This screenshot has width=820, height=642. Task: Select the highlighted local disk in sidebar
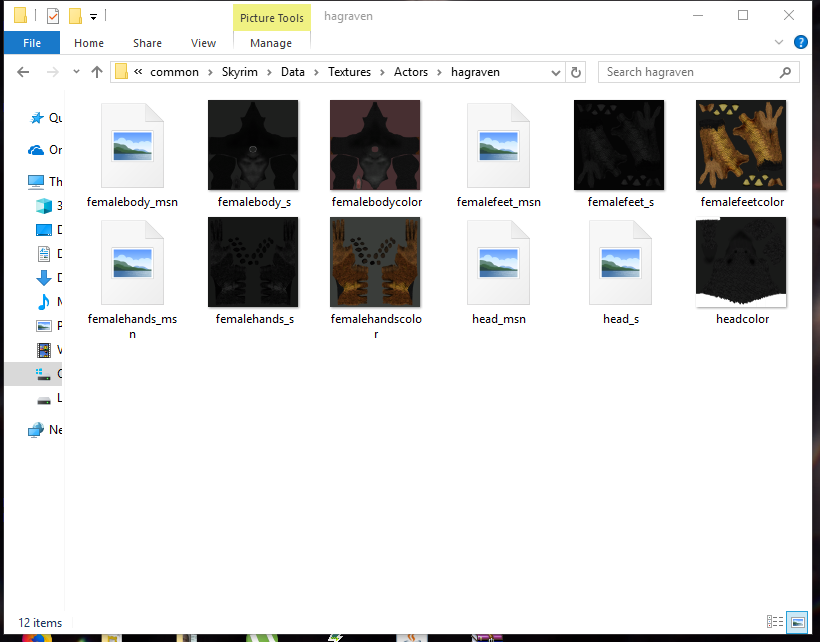pyautogui.click(x=33, y=374)
